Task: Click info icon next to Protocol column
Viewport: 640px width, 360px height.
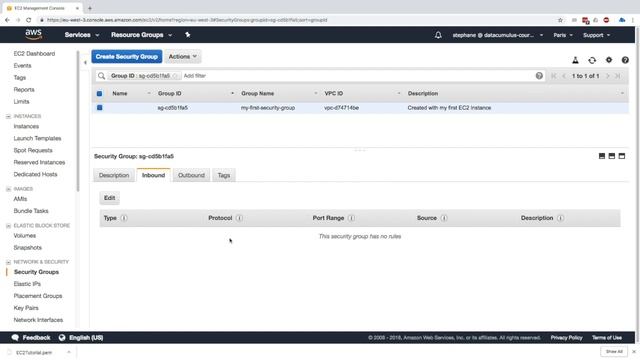Action: click(239, 218)
